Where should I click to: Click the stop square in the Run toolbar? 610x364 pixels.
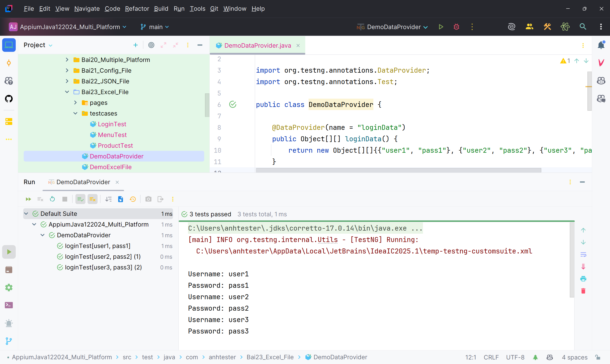point(65,199)
